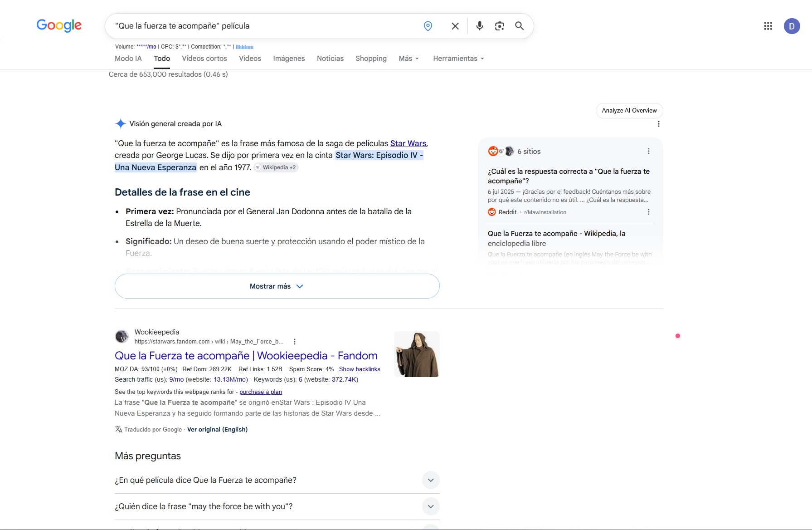
Task: Click the Wookieepedia URL breadcrumb
Action: [x=209, y=342]
